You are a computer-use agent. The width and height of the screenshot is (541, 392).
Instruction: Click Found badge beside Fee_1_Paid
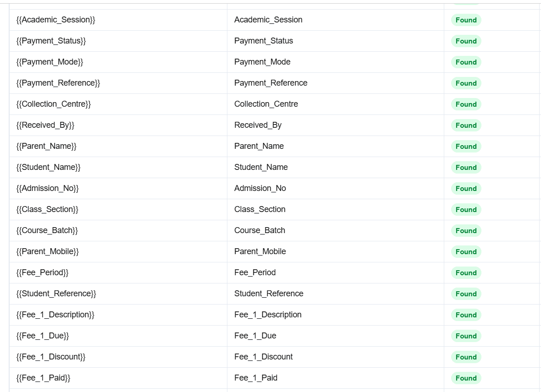(466, 378)
